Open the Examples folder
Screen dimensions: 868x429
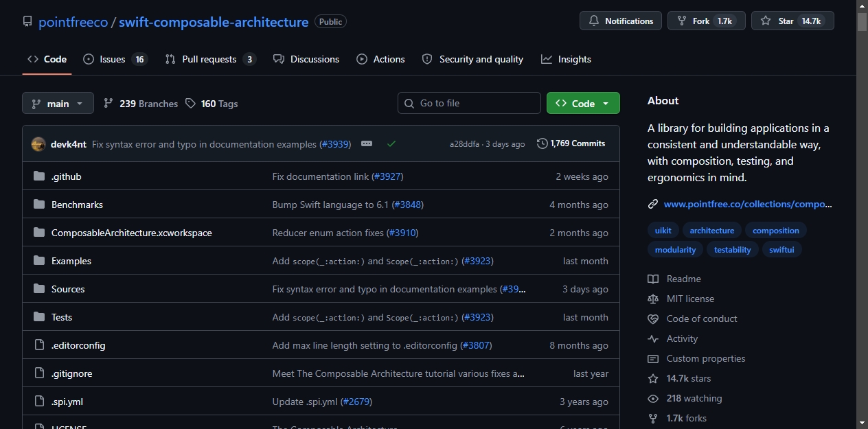(x=71, y=261)
